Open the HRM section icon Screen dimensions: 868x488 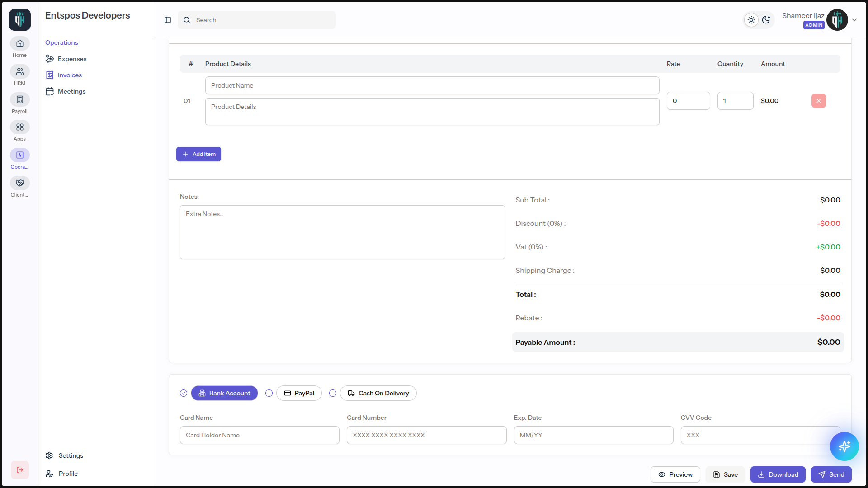20,71
